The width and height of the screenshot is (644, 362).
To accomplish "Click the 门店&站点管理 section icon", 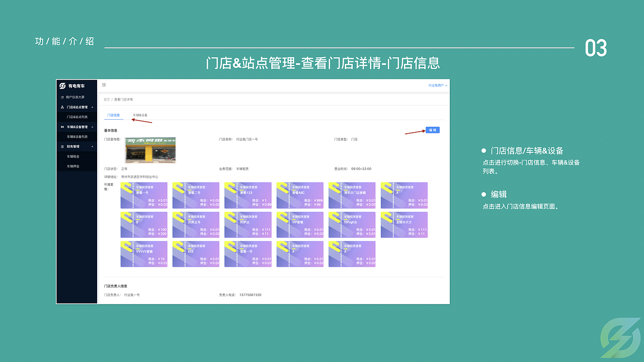I will [x=62, y=107].
